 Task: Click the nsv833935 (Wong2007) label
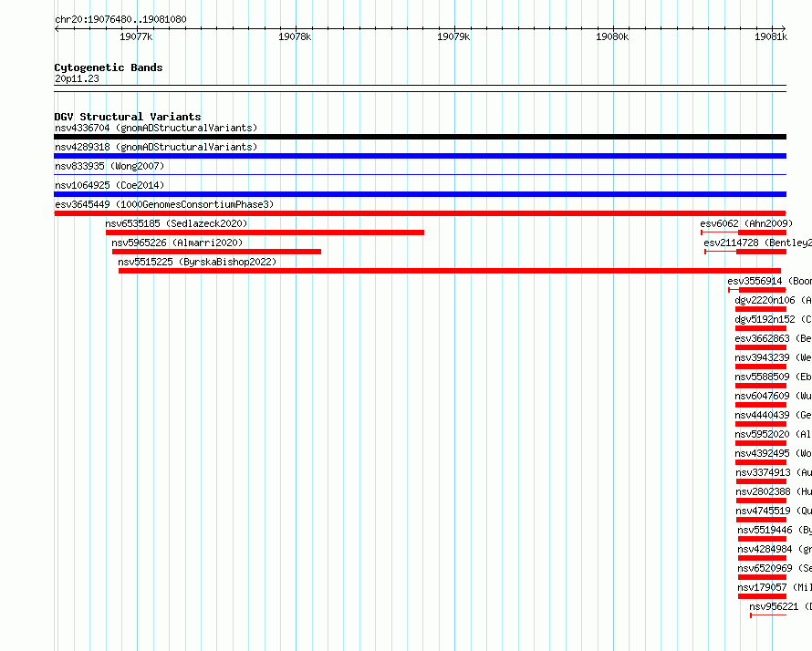pos(109,166)
